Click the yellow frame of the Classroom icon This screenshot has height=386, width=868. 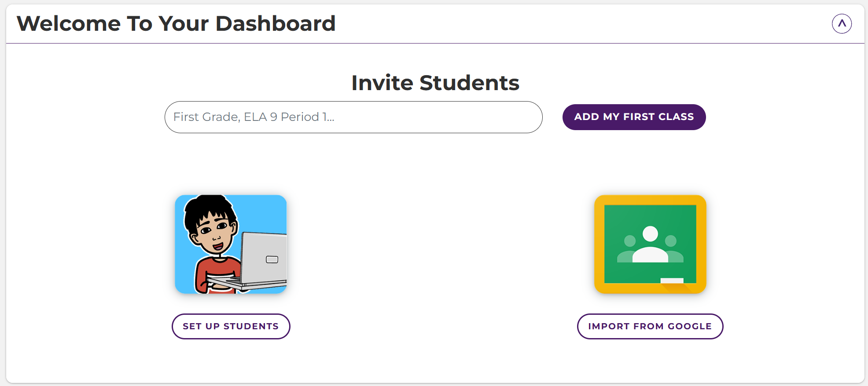tap(600, 244)
